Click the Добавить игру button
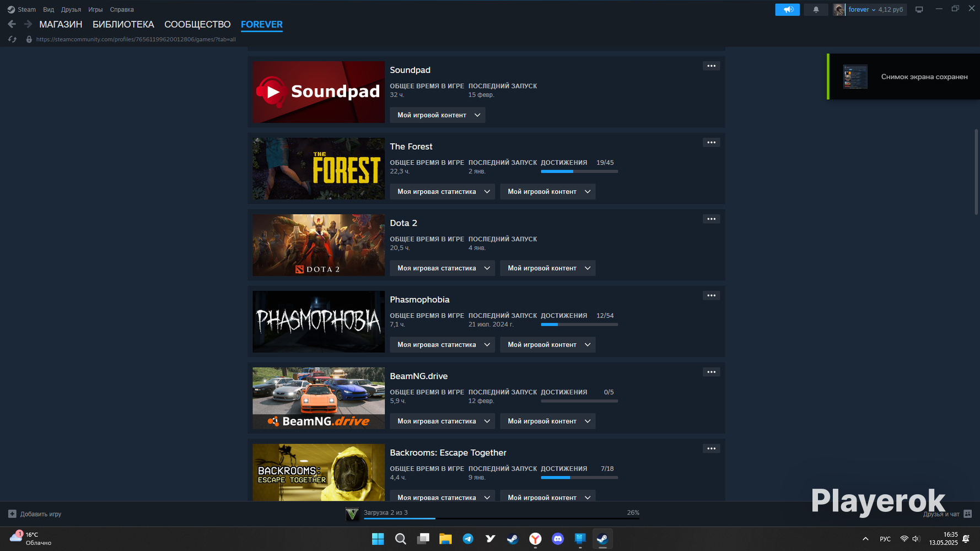The width and height of the screenshot is (980, 551). click(35, 514)
